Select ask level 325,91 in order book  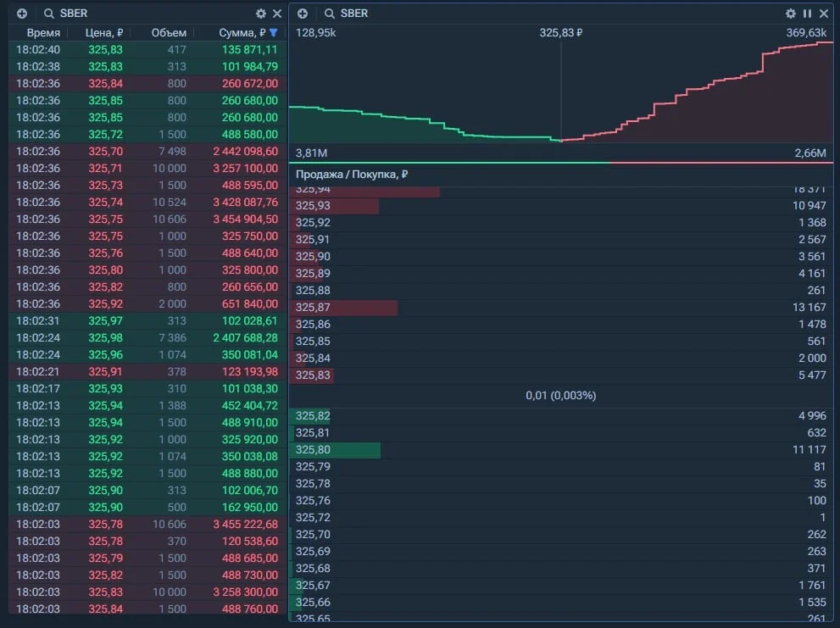pyautogui.click(x=561, y=240)
